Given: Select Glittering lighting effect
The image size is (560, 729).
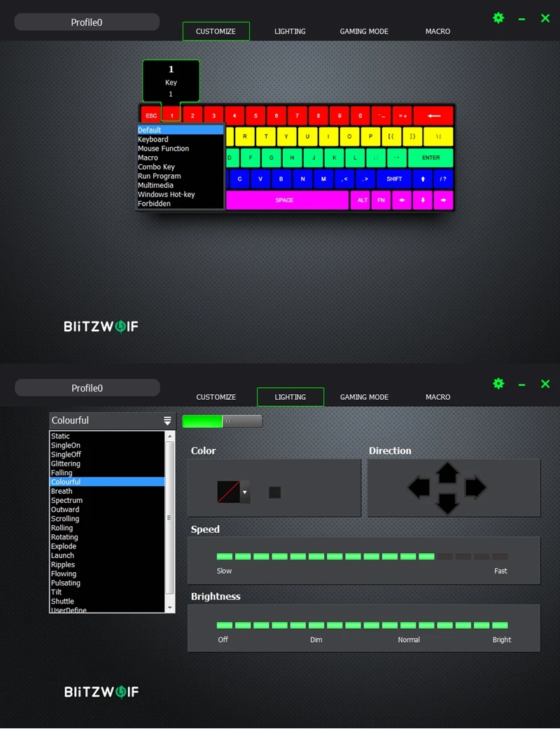Looking at the screenshot, I should point(107,464).
